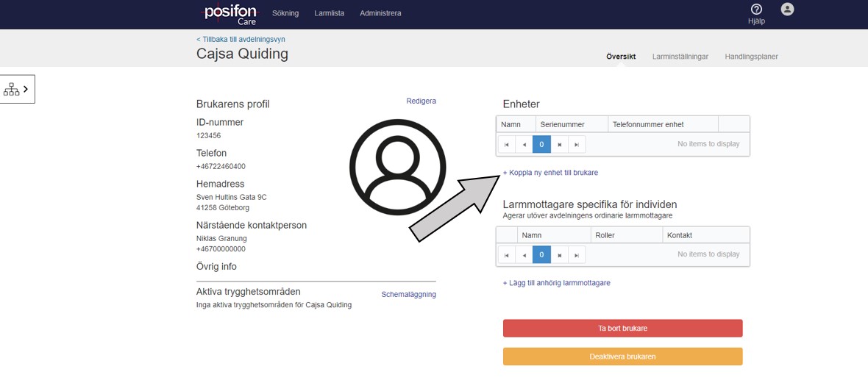
Task: Open the Administrera menu
Action: coord(380,13)
